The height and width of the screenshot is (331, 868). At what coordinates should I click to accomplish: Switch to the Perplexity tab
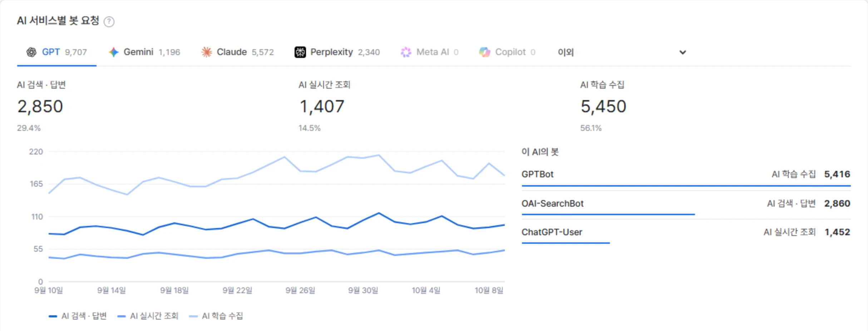(x=337, y=52)
